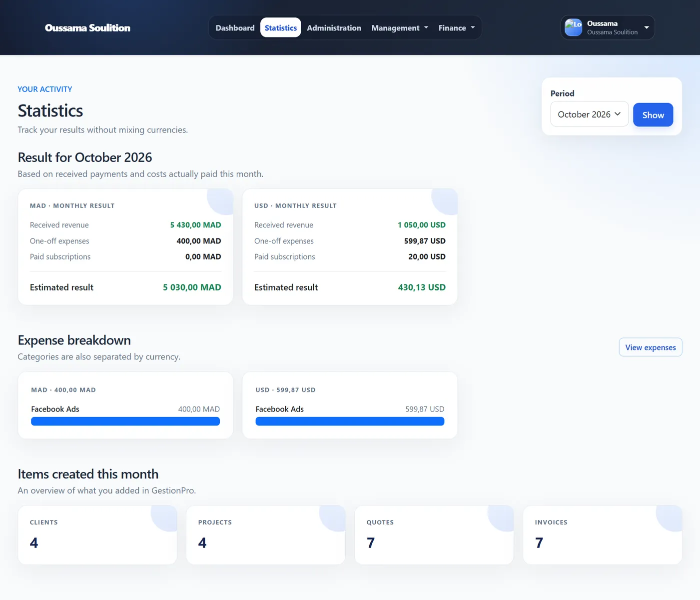Screen dimensions: 700x600
Task: Click the 0,00 MAD paid subscriptions value
Action: coord(203,256)
